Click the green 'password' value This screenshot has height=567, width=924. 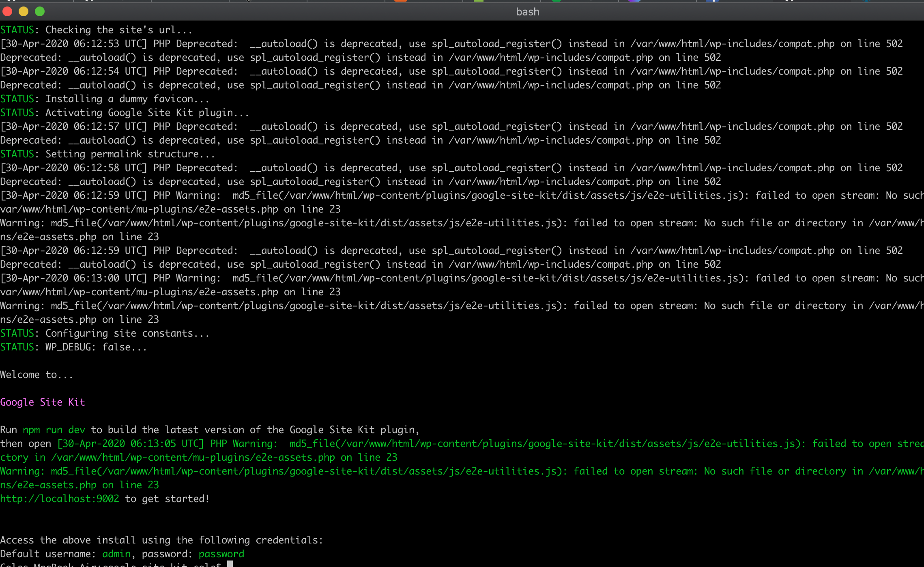click(221, 554)
